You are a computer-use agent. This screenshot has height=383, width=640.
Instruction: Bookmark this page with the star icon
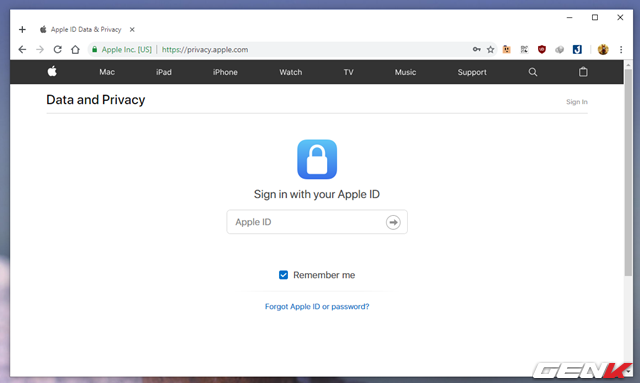pos(491,49)
